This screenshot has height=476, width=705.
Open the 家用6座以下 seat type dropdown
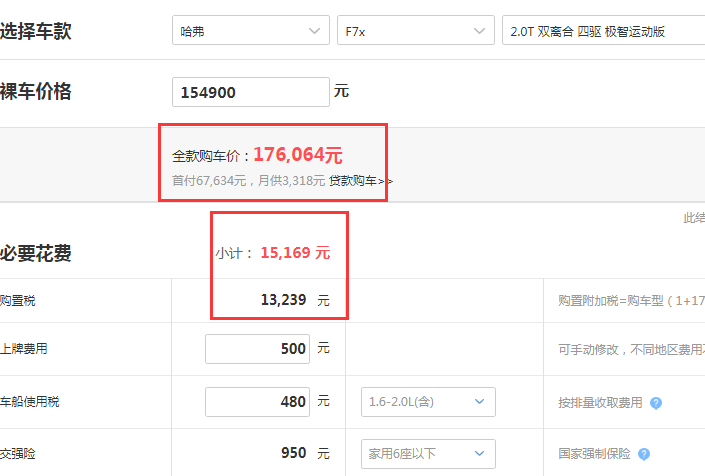pyautogui.click(x=428, y=454)
